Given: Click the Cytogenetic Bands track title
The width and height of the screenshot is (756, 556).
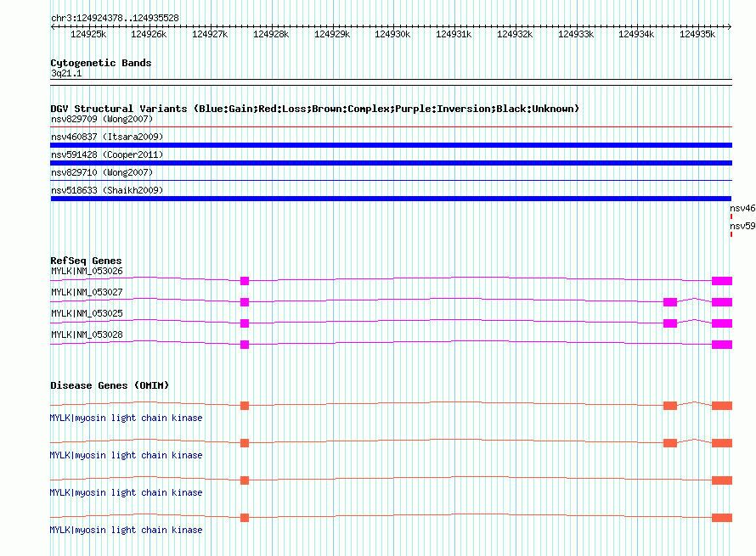Looking at the screenshot, I should tap(101, 63).
